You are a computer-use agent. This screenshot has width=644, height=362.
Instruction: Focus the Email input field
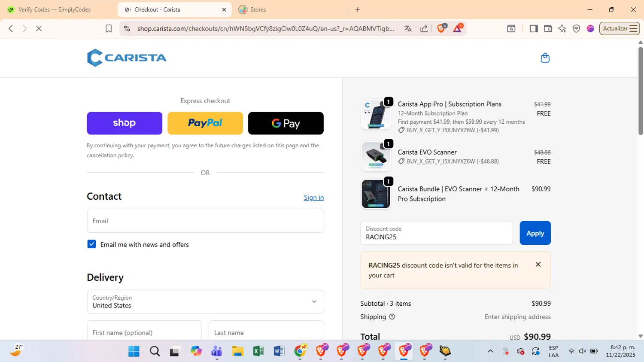[205, 221]
